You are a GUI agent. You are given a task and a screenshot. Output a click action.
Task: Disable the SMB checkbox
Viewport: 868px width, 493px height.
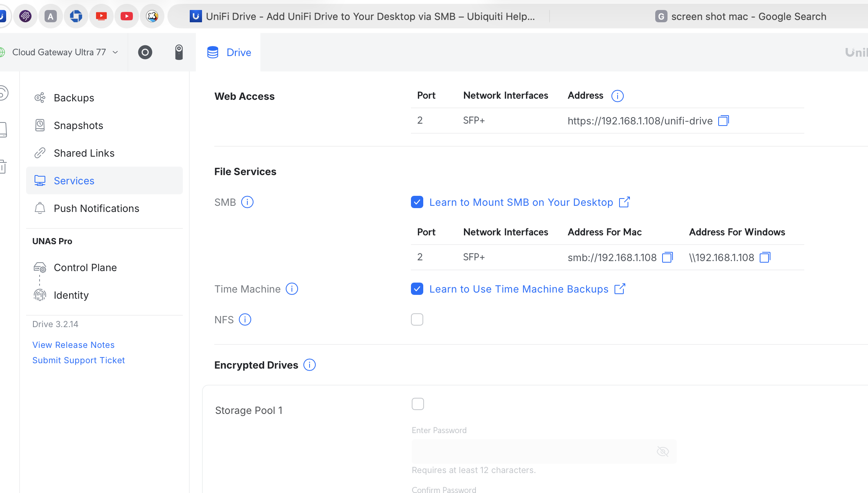(417, 202)
